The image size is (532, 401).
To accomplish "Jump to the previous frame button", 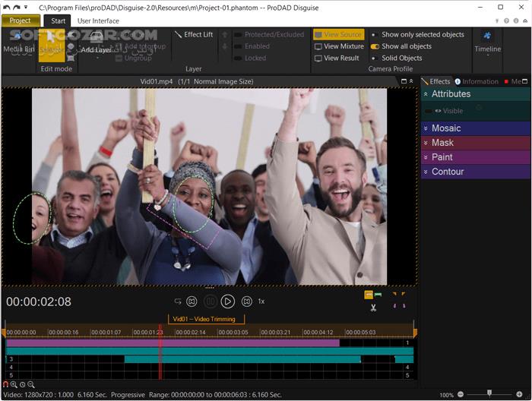I will point(192,302).
